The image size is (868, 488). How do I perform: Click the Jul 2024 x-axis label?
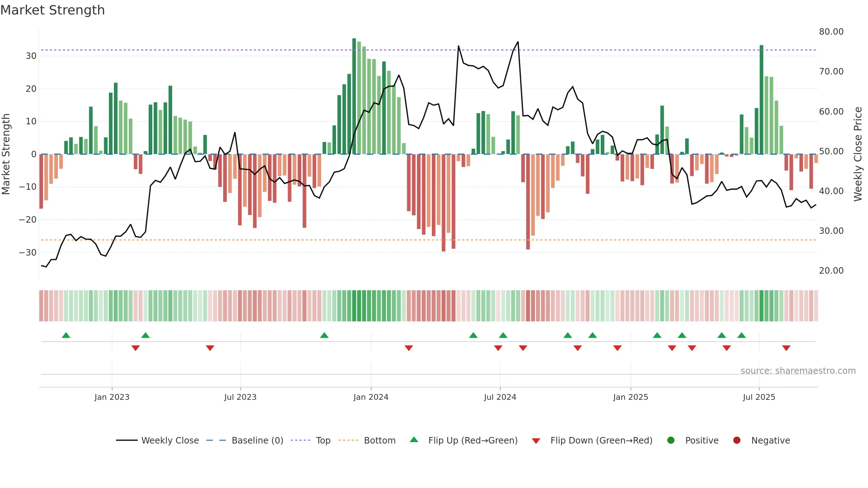(x=500, y=397)
